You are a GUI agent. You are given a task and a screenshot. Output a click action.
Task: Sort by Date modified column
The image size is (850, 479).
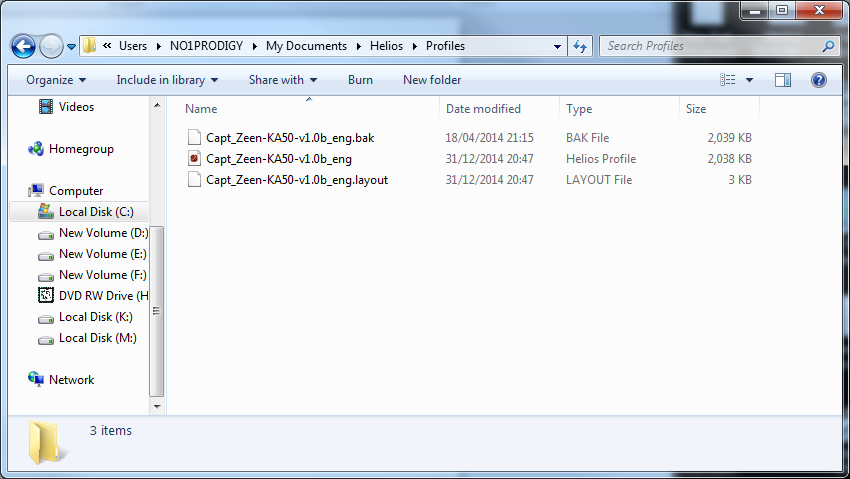point(483,109)
